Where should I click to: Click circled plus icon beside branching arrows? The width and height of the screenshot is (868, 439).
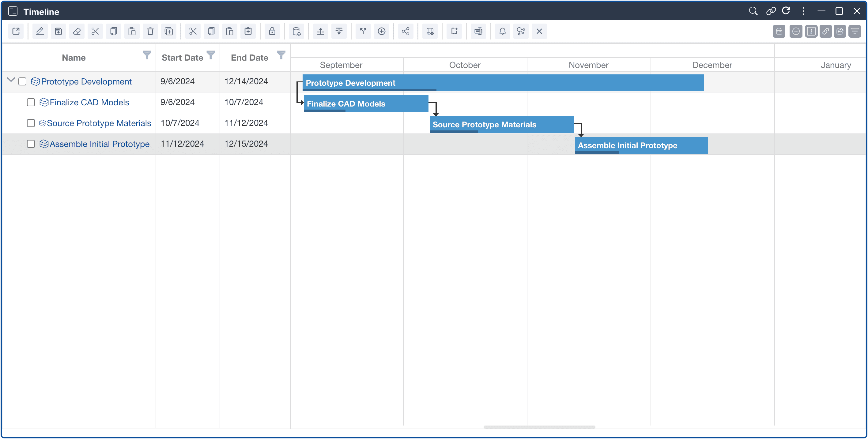[381, 31]
